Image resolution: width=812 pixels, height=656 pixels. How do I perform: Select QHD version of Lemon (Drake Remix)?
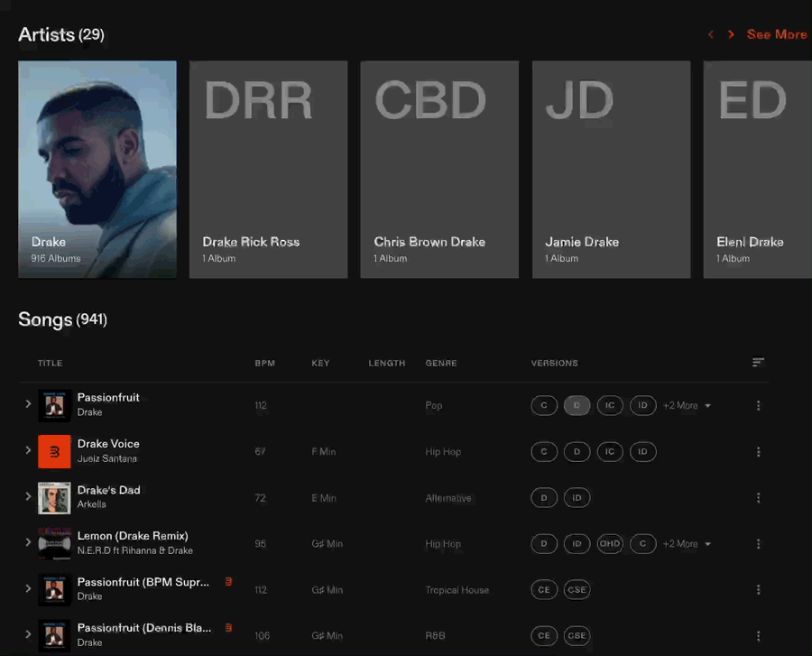(x=610, y=543)
